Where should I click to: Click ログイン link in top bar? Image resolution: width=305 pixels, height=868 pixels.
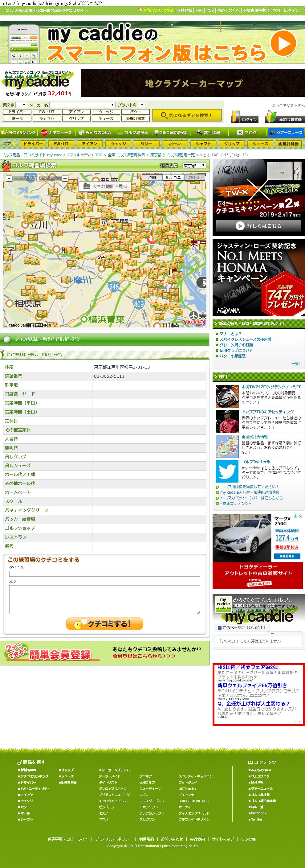point(291,10)
